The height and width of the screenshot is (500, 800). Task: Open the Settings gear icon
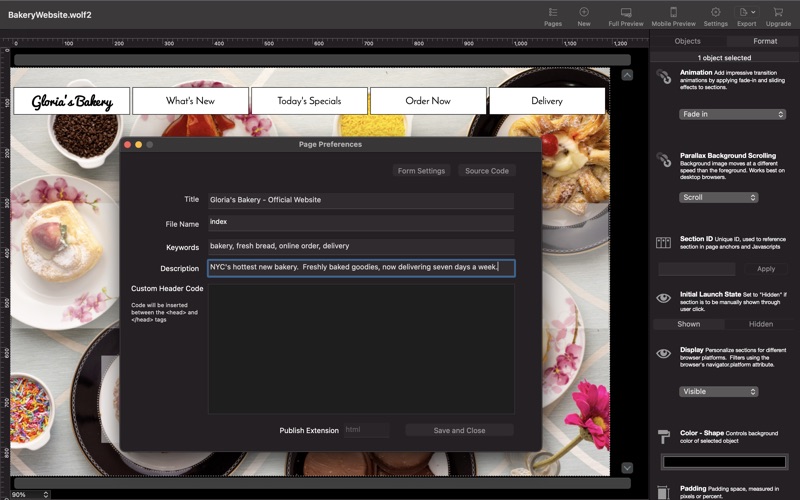coord(715,12)
